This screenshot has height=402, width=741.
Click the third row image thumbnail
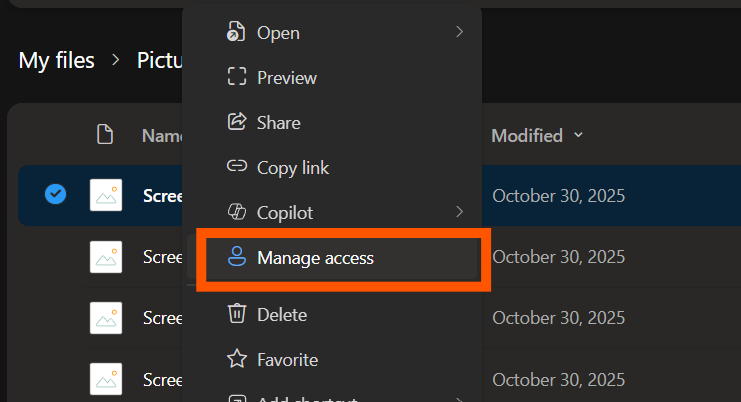[x=106, y=318]
